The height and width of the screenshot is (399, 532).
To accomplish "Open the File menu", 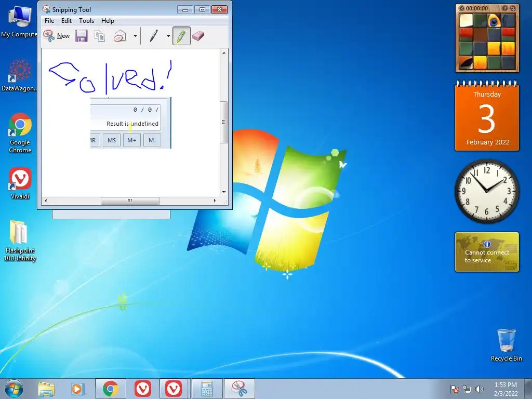I will [49, 21].
